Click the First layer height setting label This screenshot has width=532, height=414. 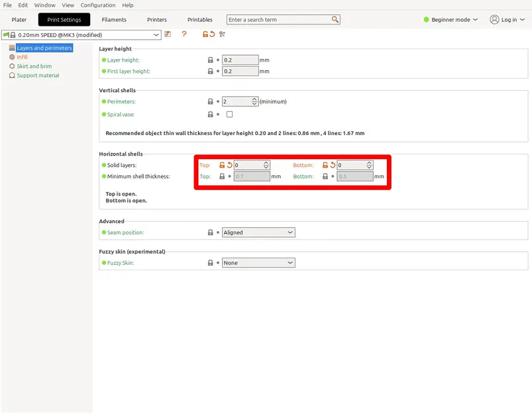tap(129, 72)
